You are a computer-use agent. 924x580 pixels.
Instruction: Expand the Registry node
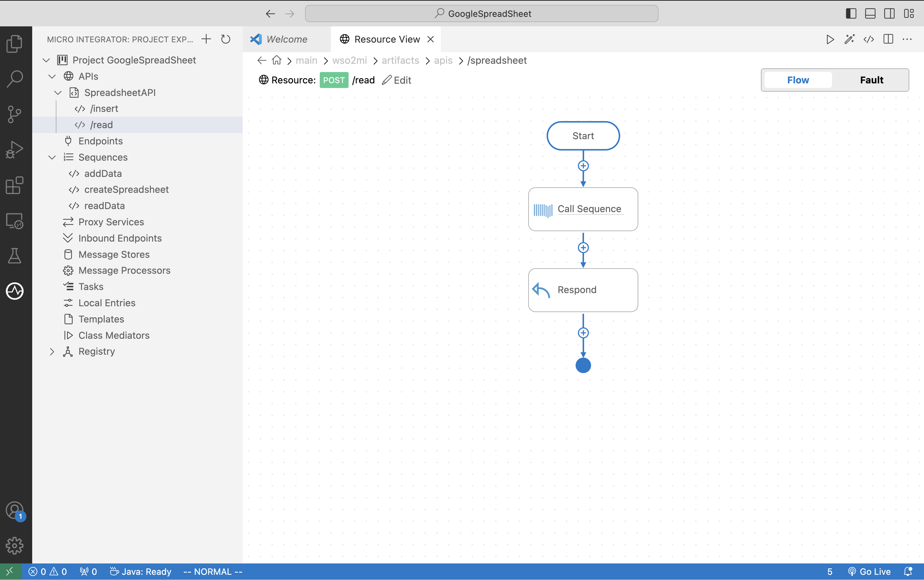click(52, 351)
